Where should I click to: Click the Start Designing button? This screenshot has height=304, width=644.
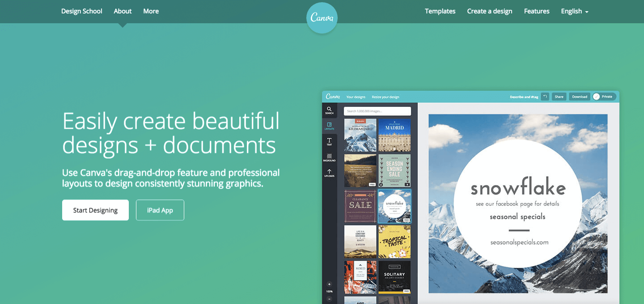click(95, 210)
